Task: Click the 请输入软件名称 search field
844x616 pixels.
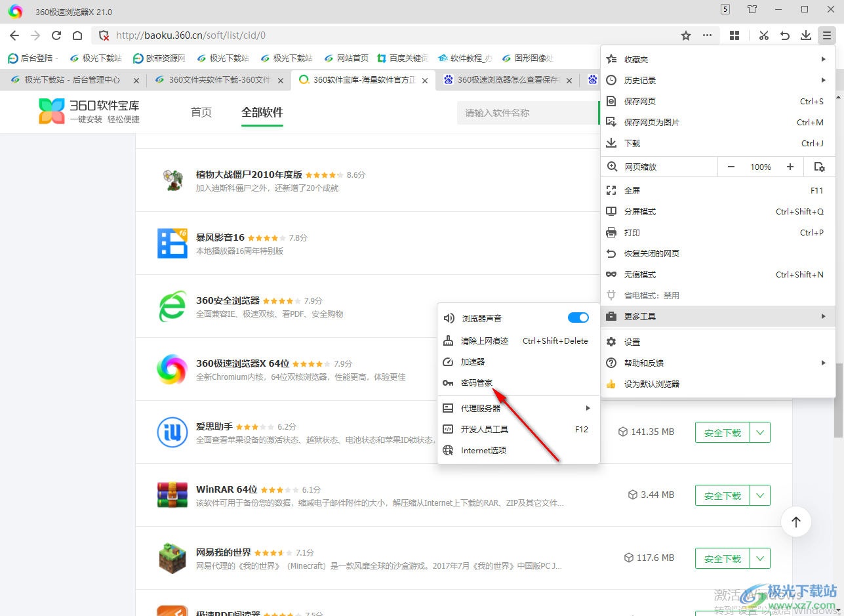Action: (528, 113)
